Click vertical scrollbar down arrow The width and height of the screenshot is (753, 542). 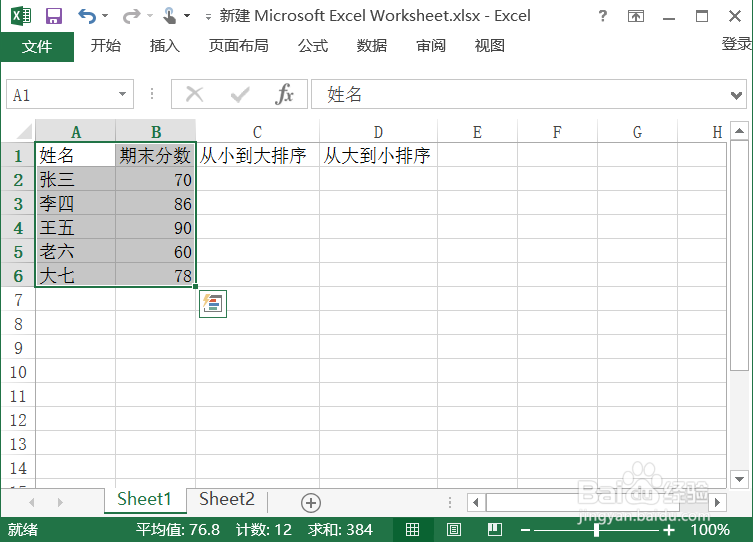click(x=740, y=479)
